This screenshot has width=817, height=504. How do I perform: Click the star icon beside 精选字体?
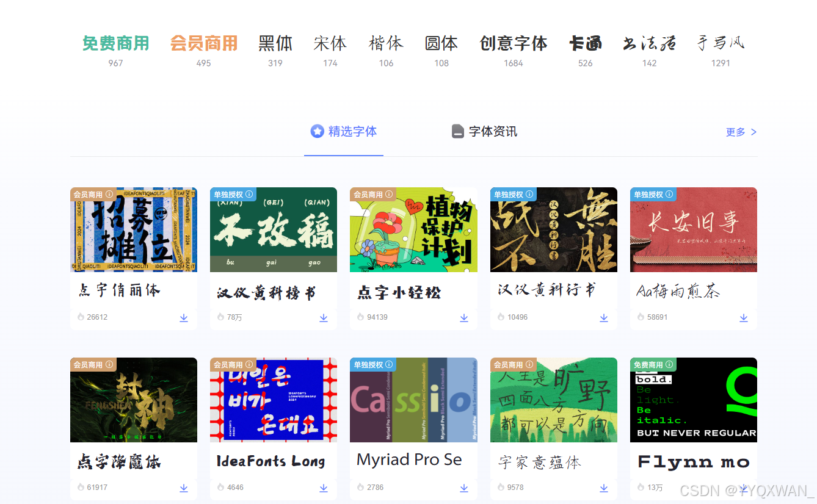317,131
